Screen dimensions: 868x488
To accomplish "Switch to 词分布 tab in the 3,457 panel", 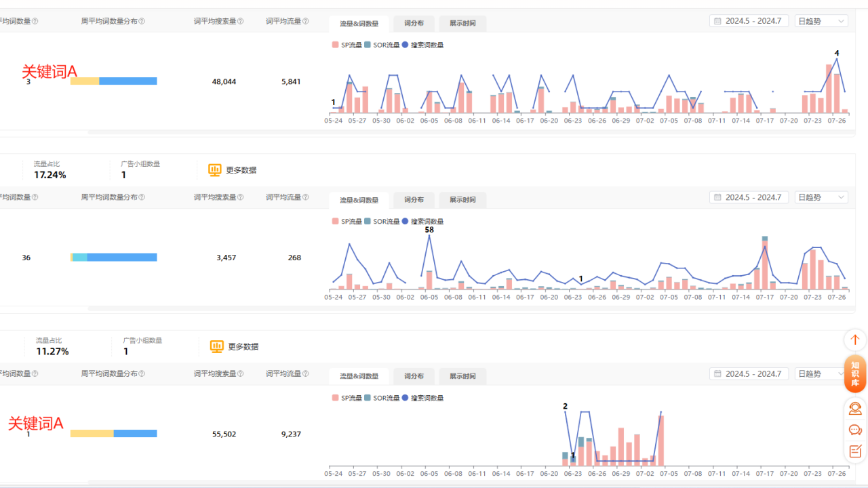I will (414, 200).
